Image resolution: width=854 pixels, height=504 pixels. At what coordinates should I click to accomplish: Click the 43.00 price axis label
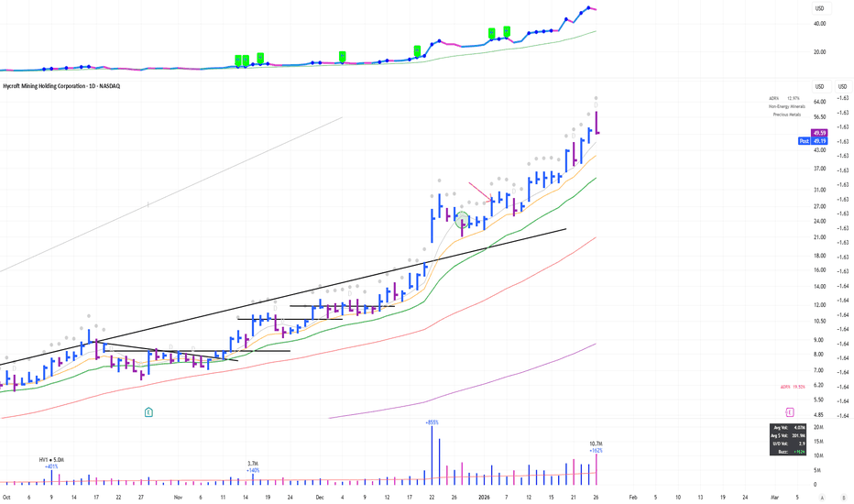click(x=820, y=150)
